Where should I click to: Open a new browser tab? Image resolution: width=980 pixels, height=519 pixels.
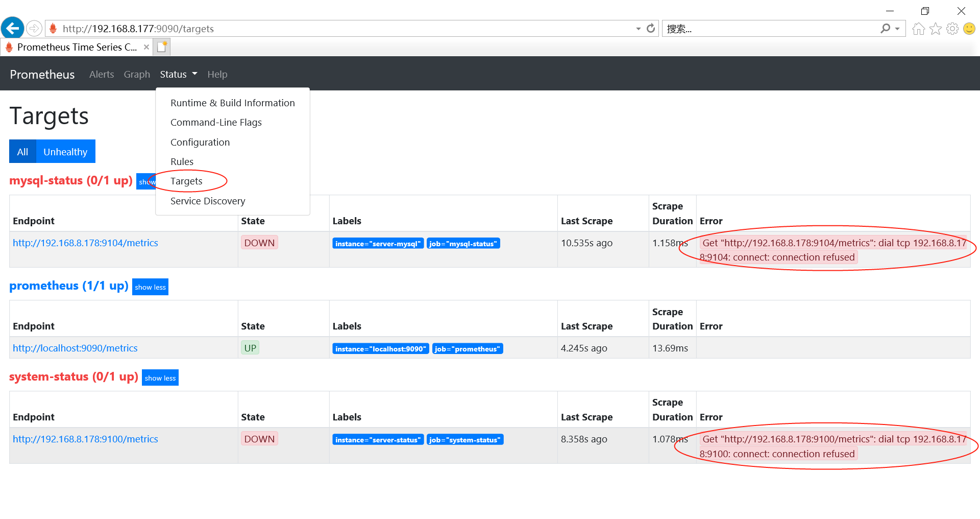162,47
